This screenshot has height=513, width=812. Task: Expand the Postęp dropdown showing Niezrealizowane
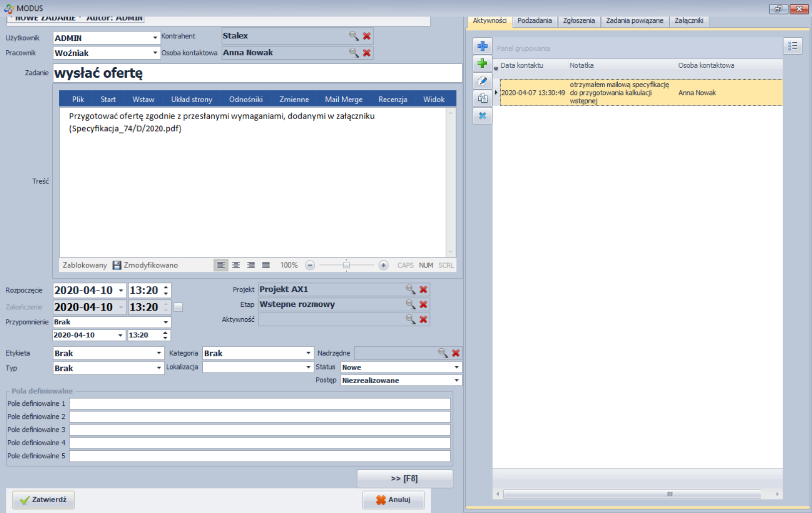[x=456, y=381]
